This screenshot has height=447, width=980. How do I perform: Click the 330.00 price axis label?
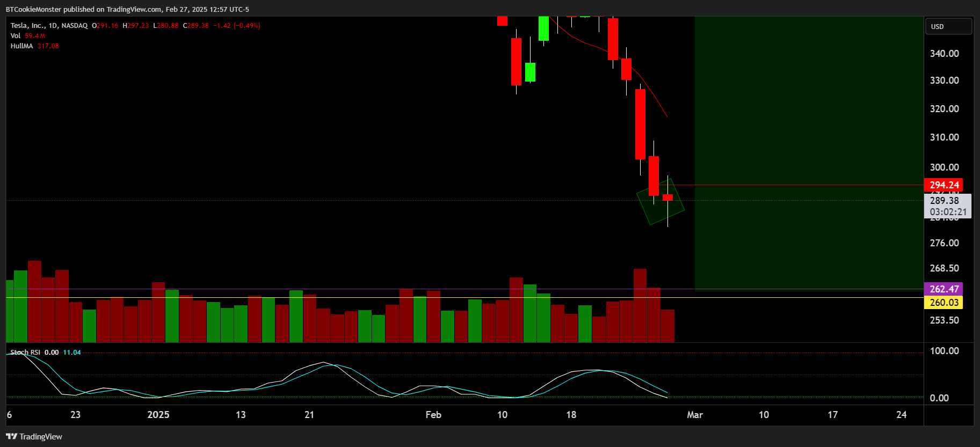tap(945, 80)
